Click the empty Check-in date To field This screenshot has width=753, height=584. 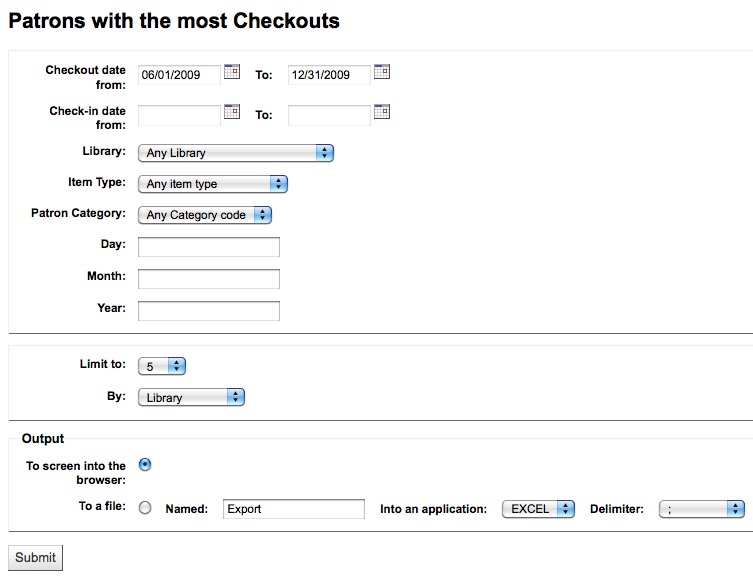(x=329, y=115)
